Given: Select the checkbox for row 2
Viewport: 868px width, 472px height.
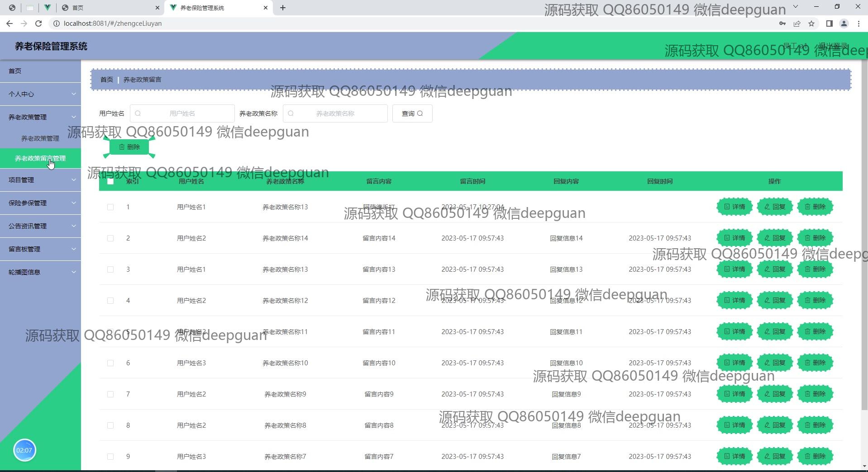Looking at the screenshot, I should 110,238.
